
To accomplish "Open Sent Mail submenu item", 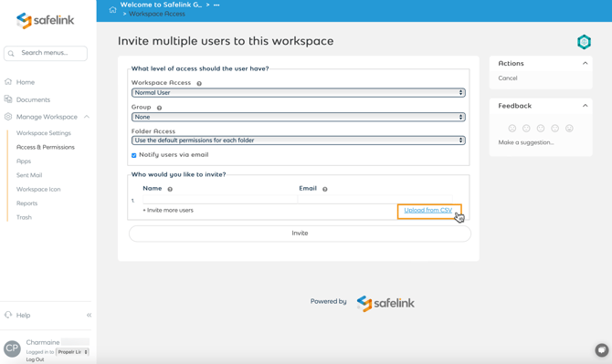I will 29,175.
